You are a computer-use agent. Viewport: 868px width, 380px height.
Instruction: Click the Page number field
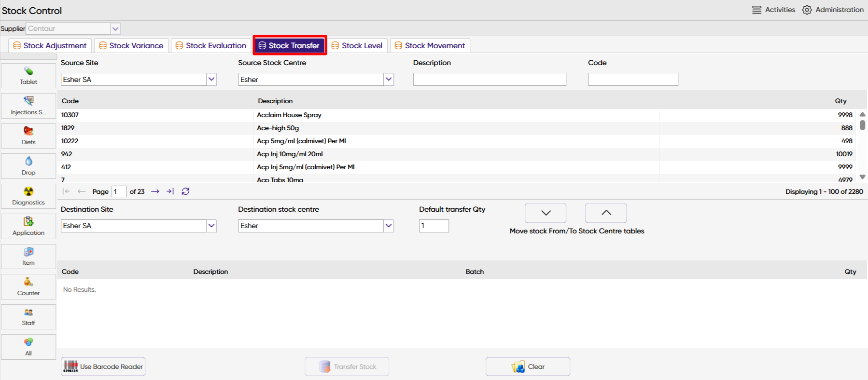(119, 191)
